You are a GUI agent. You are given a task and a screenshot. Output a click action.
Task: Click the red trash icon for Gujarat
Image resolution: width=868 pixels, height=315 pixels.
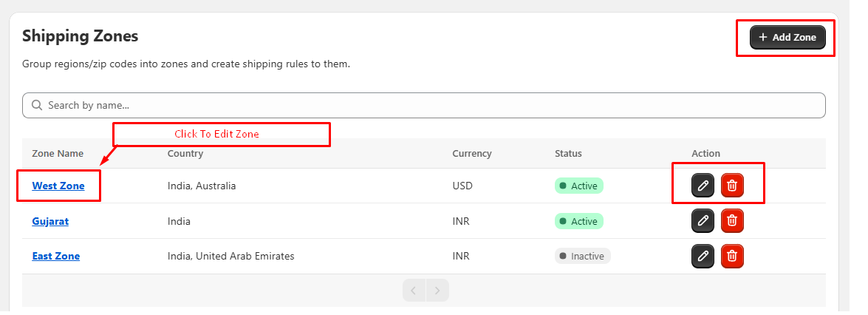coord(732,220)
